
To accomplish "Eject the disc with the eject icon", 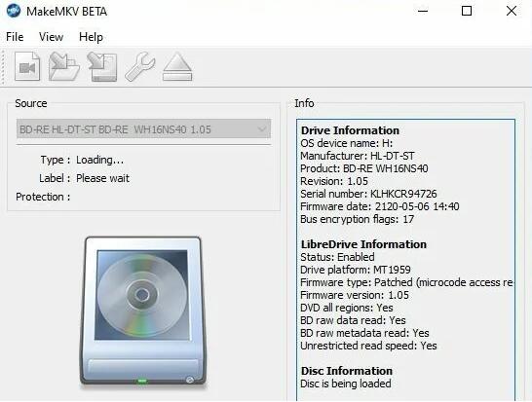I will [x=177, y=66].
